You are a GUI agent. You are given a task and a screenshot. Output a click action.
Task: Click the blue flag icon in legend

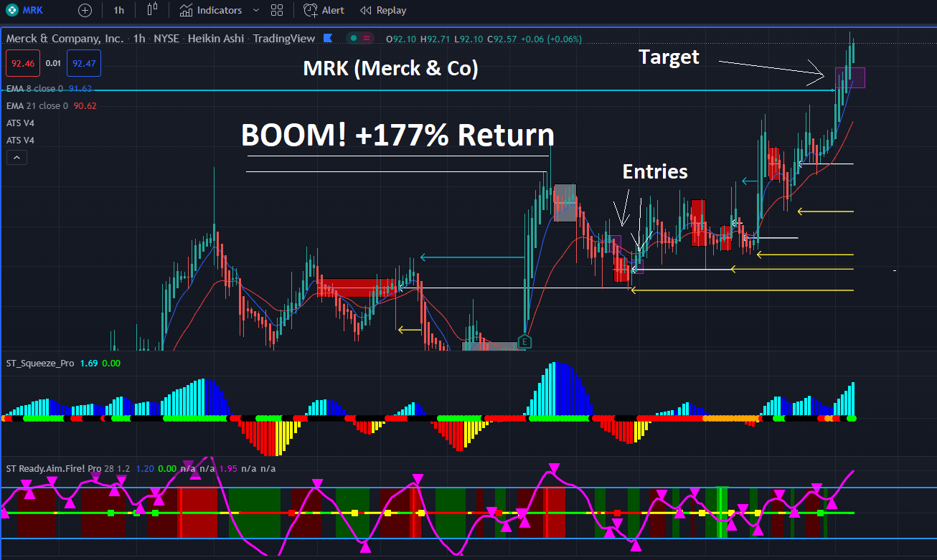tap(327, 38)
